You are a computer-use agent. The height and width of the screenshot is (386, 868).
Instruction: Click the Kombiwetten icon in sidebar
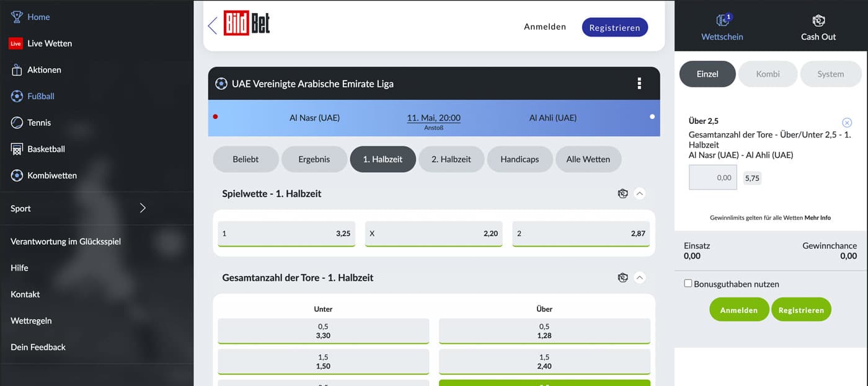pos(17,175)
